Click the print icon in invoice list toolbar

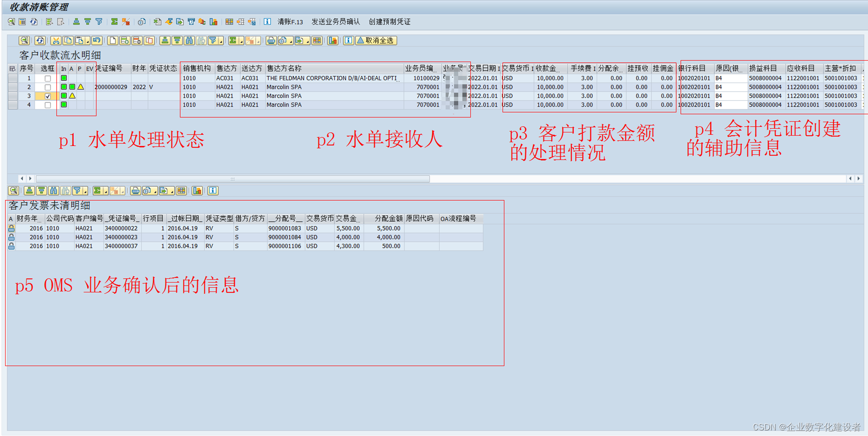(136, 191)
